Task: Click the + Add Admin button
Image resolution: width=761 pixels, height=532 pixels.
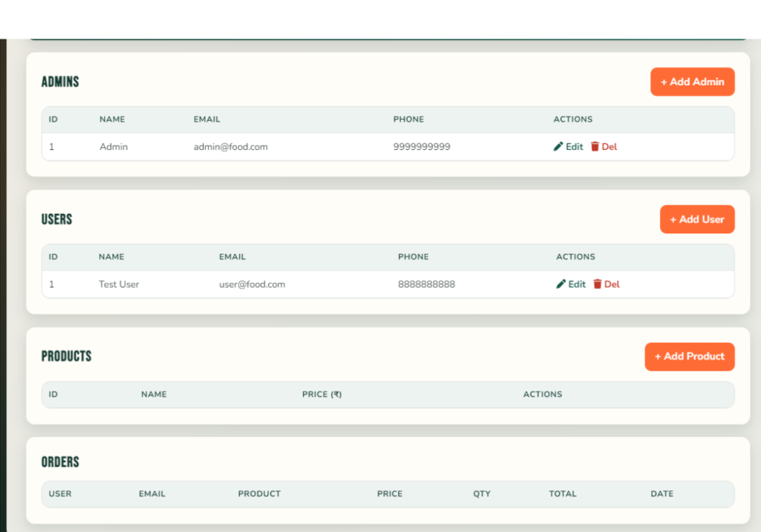Action: (692, 82)
